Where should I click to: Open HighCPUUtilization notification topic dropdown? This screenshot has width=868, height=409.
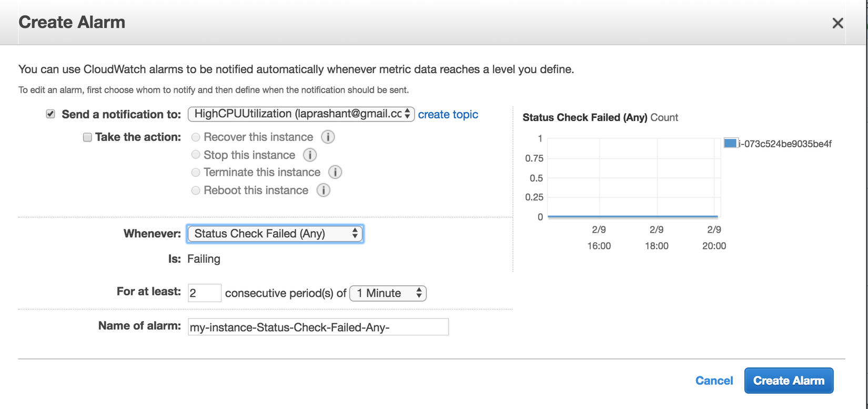point(301,114)
